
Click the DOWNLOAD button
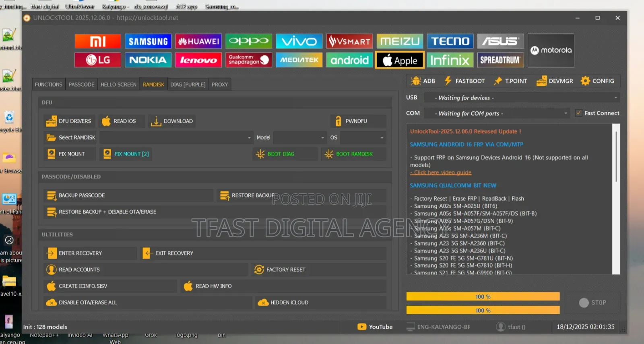click(172, 121)
